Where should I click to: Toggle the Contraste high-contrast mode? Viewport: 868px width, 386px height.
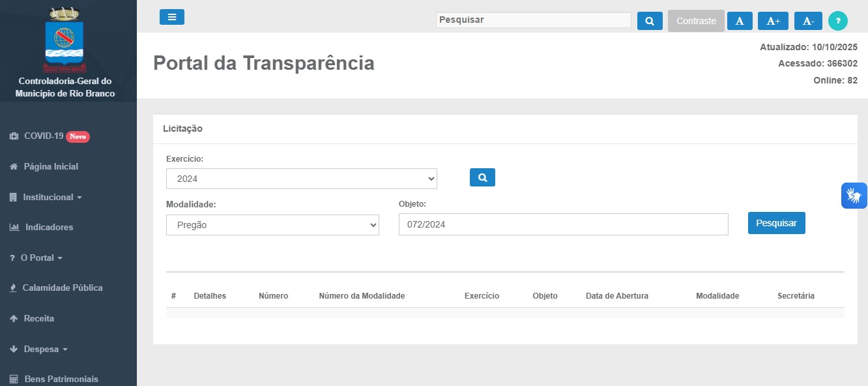696,21
